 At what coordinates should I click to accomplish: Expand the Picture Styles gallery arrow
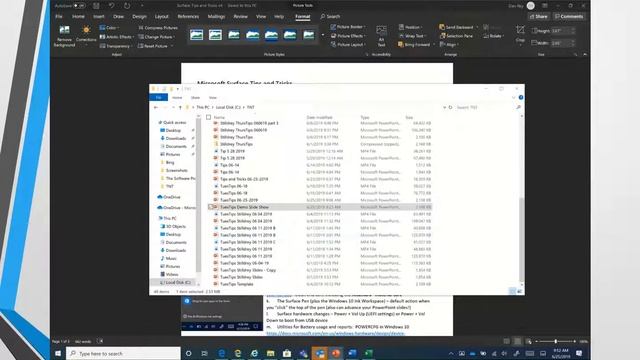[x=323, y=35]
